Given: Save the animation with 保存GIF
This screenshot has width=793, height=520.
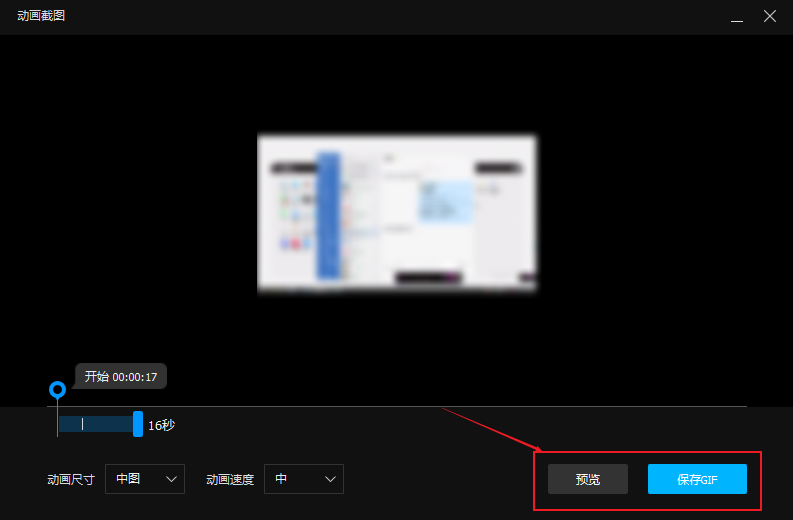Looking at the screenshot, I should coord(697,479).
